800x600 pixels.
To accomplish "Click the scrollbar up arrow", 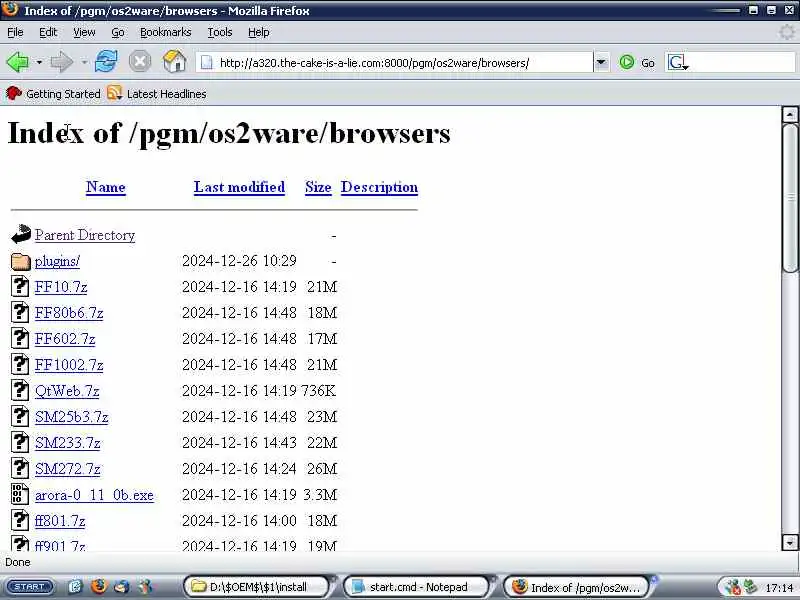I will click(x=790, y=115).
